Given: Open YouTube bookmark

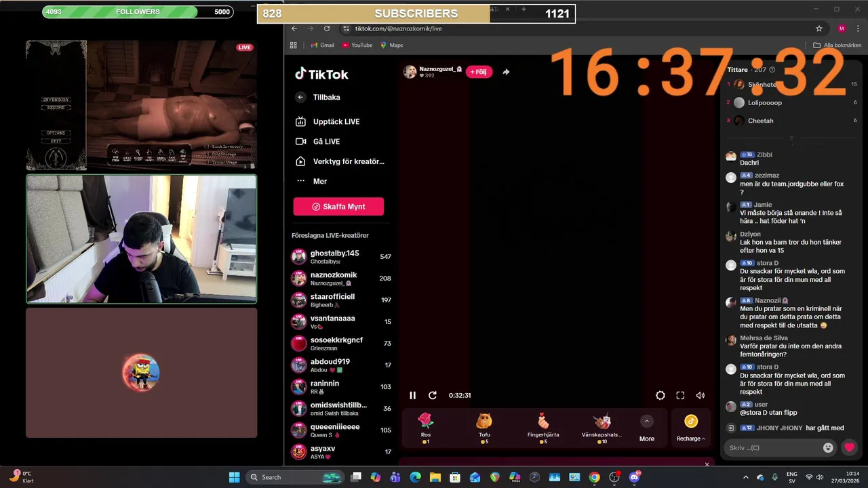Looking at the screenshot, I should coord(357,45).
